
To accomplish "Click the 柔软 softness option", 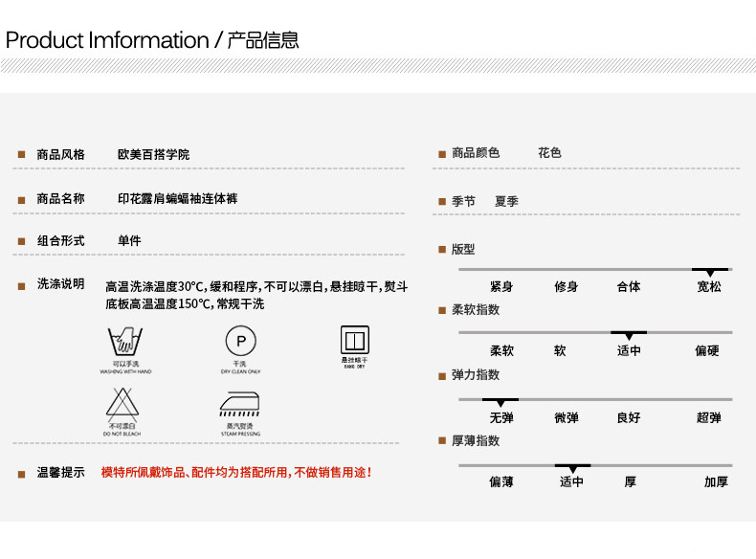I will pyautogui.click(x=501, y=350).
